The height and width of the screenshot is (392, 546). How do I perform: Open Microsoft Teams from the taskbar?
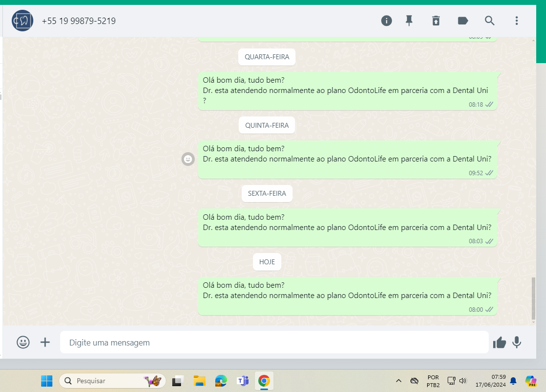243,381
